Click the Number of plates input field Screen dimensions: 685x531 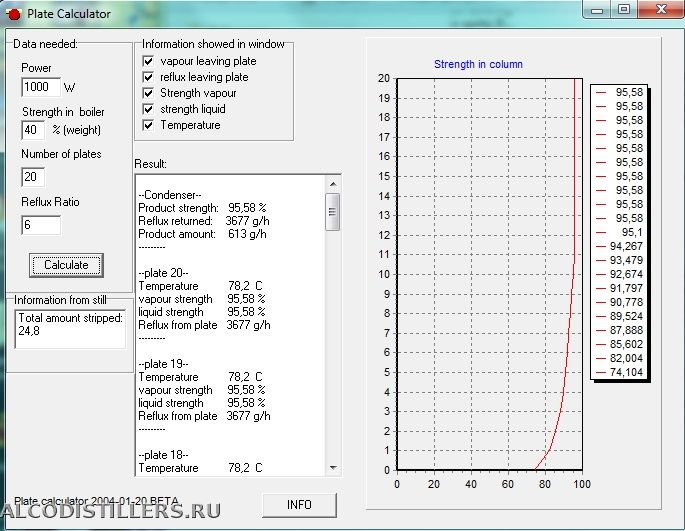coord(33,177)
